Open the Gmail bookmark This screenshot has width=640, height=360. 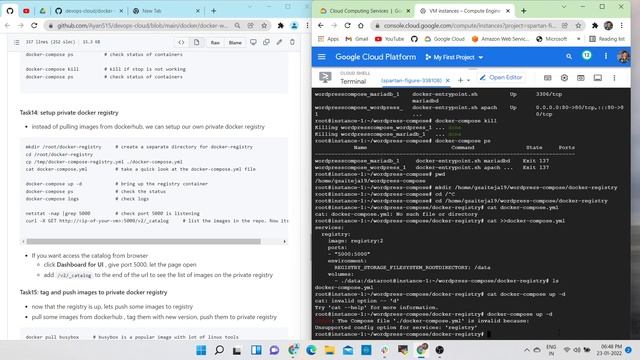[357, 39]
